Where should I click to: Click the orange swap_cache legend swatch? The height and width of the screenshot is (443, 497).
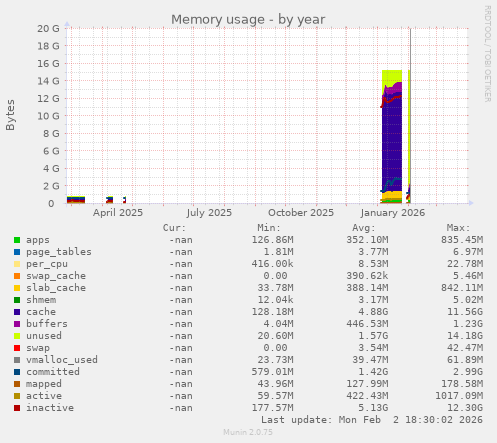[17, 276]
